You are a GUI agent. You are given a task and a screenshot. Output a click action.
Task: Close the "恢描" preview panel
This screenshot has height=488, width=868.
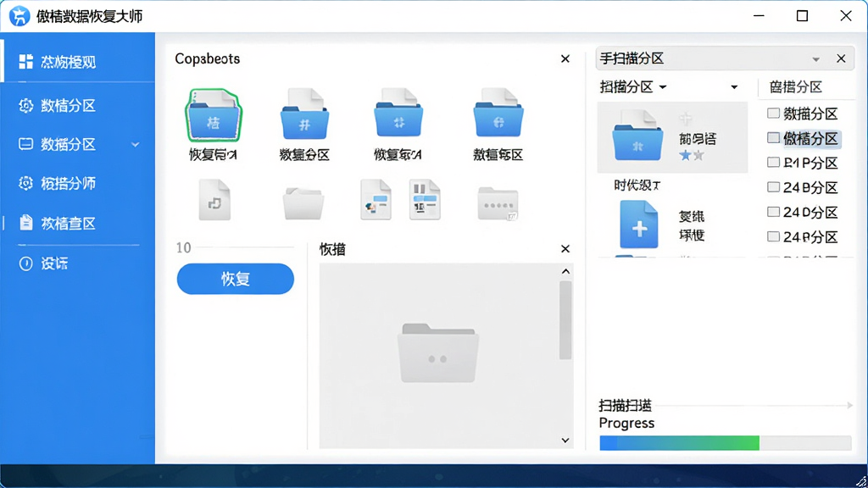(565, 249)
